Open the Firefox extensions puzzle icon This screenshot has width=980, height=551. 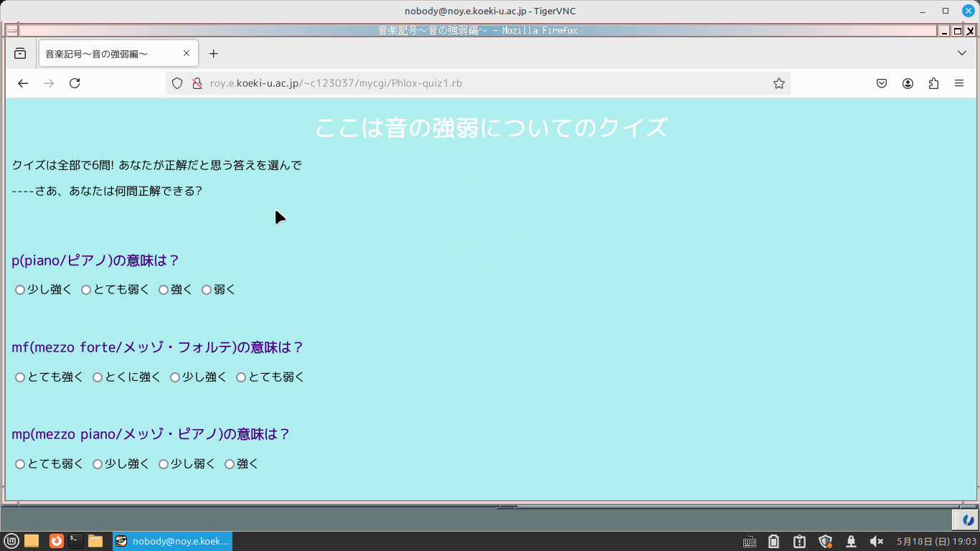click(933, 83)
